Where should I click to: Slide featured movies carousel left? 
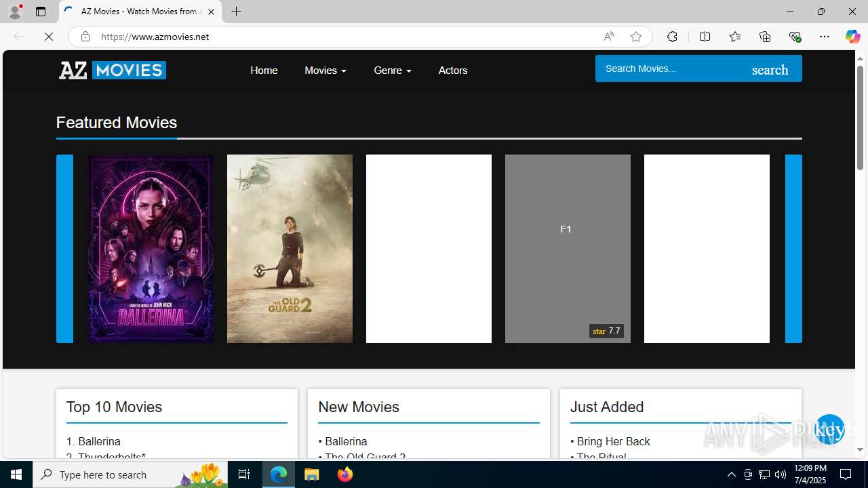click(x=64, y=249)
